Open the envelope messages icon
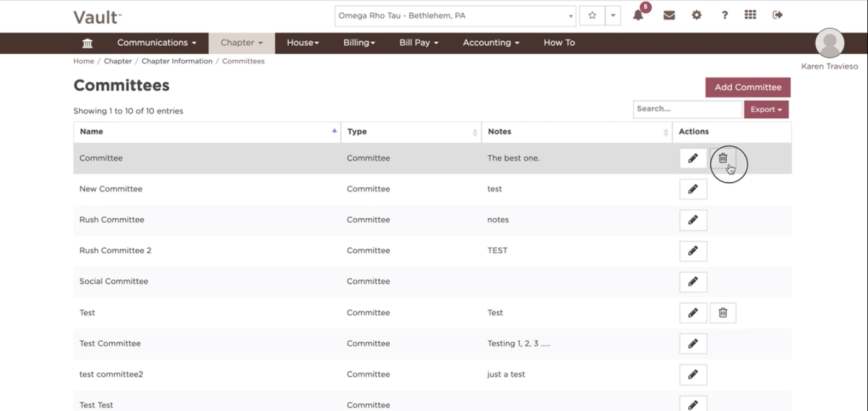This screenshot has width=868, height=411. point(669,15)
